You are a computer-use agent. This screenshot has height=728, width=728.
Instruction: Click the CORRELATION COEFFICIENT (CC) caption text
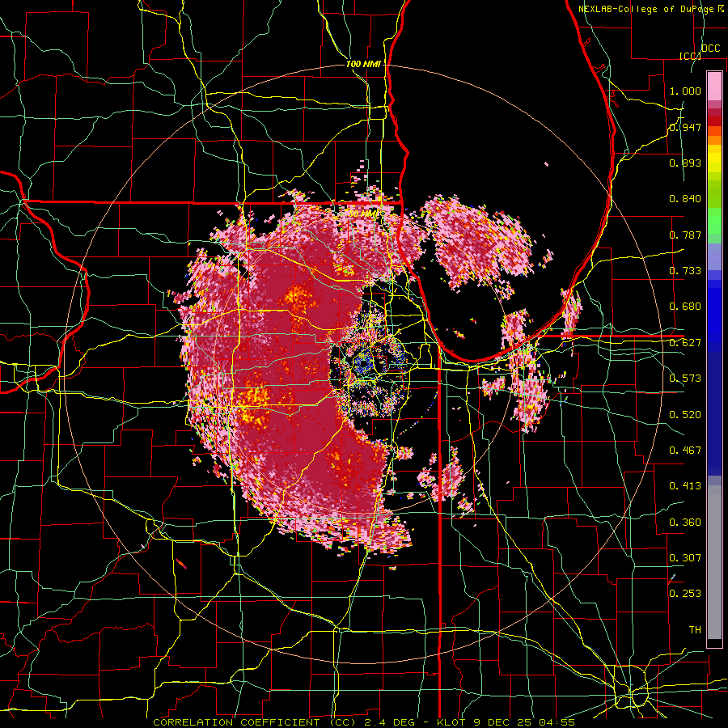coord(255,722)
